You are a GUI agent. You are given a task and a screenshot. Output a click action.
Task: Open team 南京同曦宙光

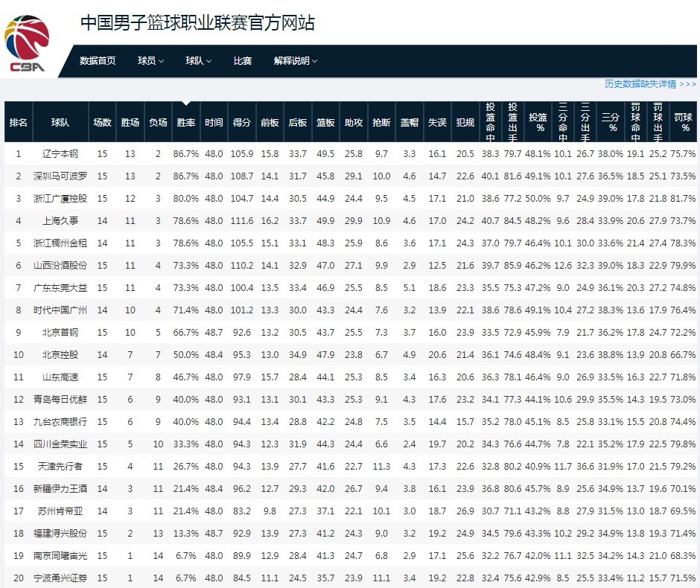[x=60, y=555]
